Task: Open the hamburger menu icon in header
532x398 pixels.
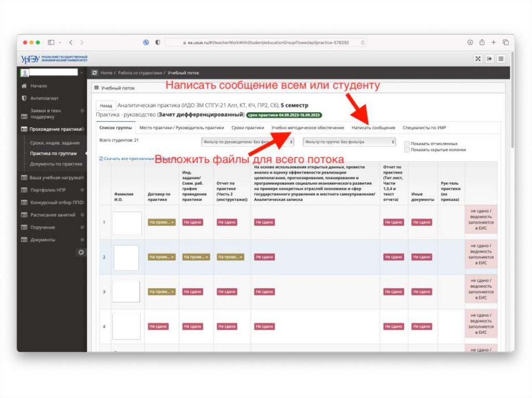Action: point(501,59)
